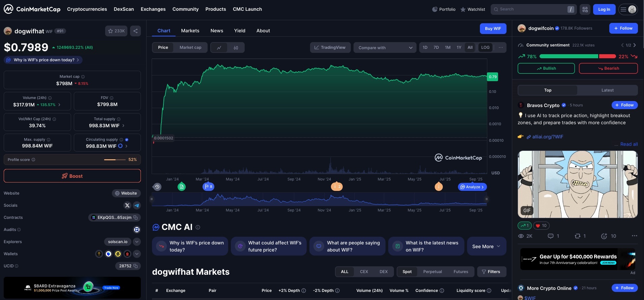Switch chart to Market cap view
Screen dimensions: 644x300
[x=190, y=47]
